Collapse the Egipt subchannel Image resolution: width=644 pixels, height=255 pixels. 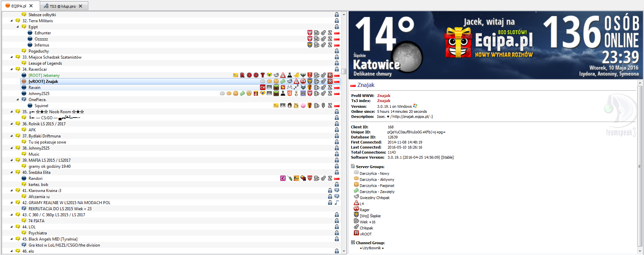pos(18,27)
